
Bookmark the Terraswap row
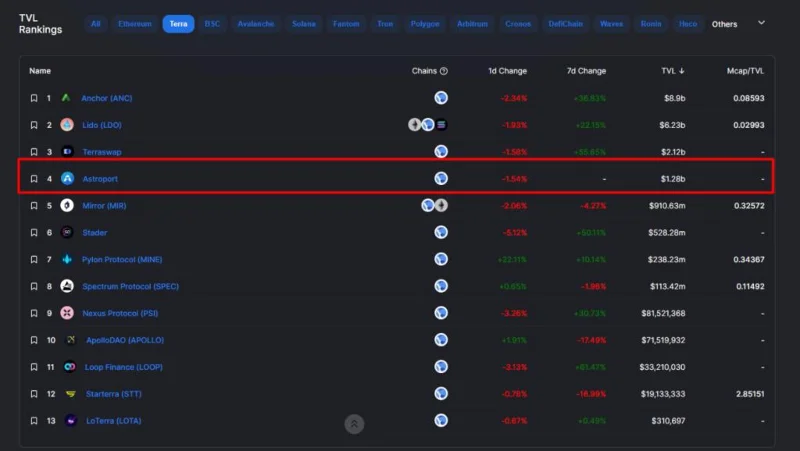pyautogui.click(x=34, y=152)
